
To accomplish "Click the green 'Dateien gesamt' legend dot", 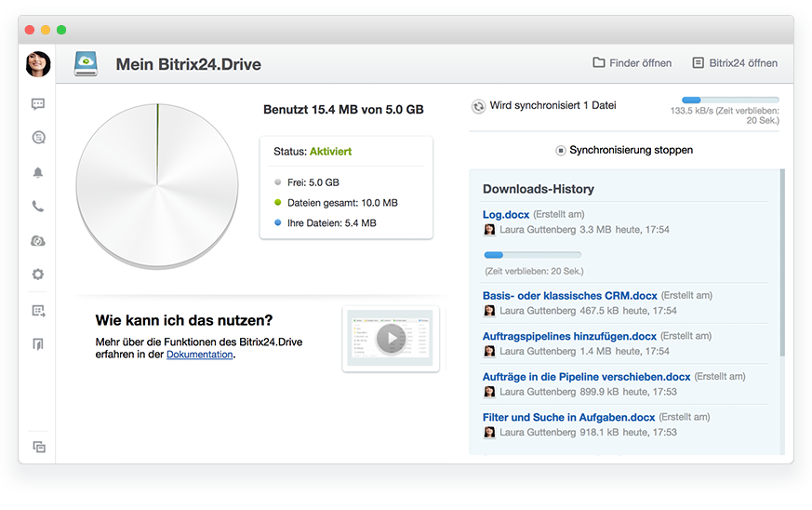I will (277, 202).
